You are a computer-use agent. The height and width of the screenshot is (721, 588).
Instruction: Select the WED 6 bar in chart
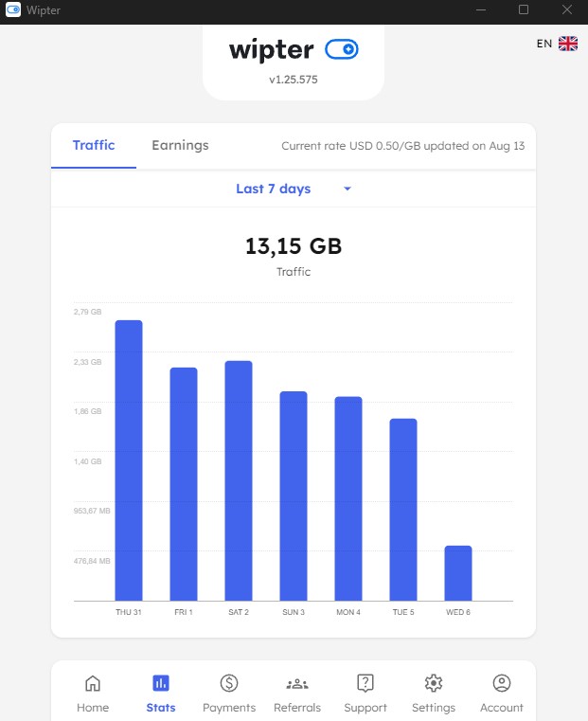click(458, 573)
